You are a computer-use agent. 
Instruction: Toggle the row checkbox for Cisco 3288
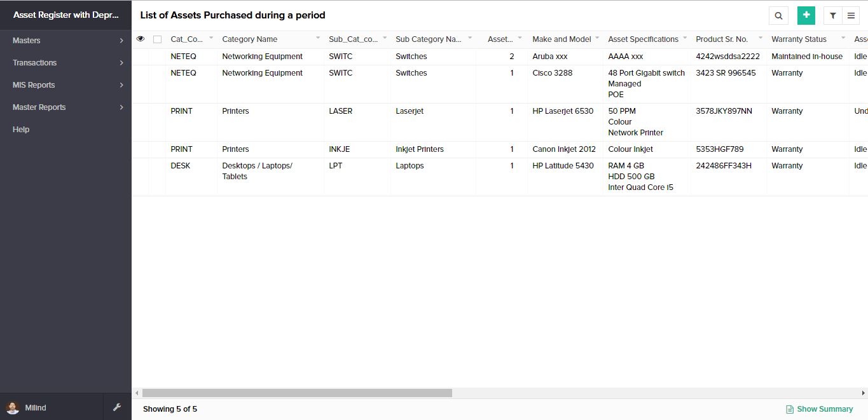157,73
